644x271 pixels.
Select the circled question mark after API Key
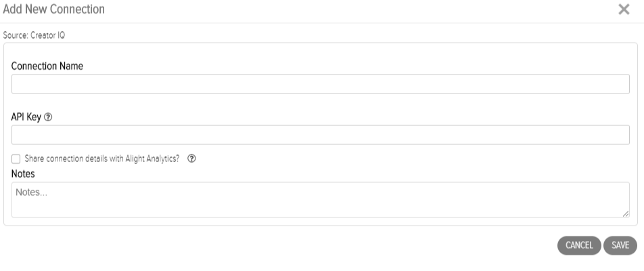click(x=48, y=118)
